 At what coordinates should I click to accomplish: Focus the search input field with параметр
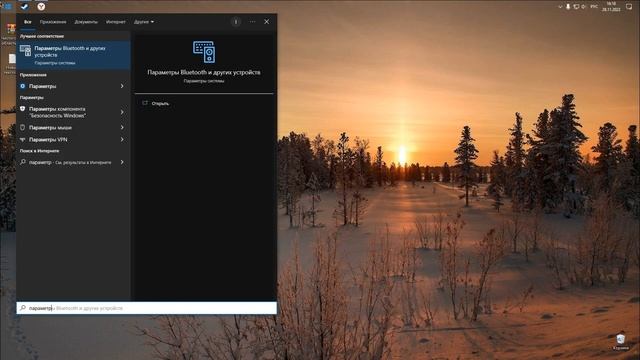(x=147, y=308)
